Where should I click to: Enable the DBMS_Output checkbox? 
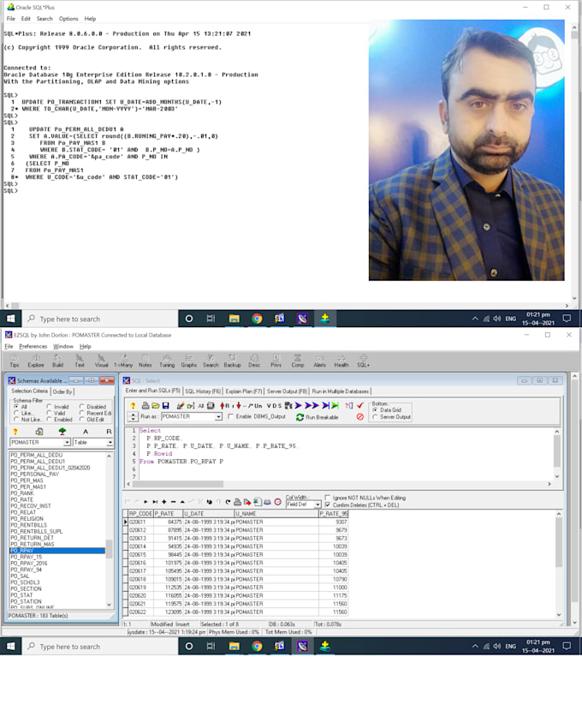click(231, 416)
